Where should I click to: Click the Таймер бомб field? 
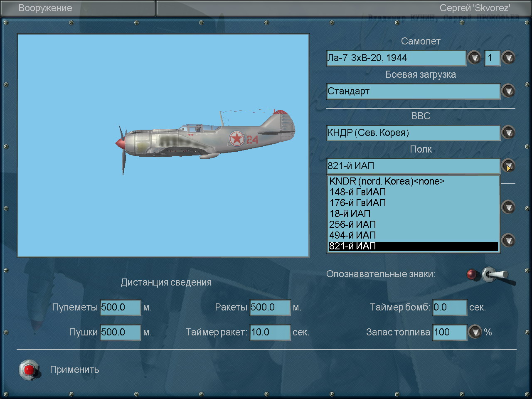(x=450, y=308)
